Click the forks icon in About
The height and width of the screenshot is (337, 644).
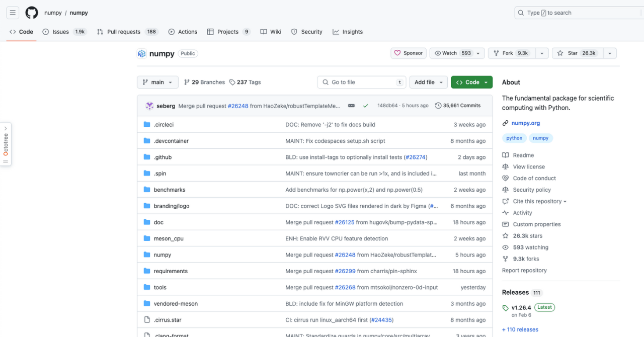point(506,259)
